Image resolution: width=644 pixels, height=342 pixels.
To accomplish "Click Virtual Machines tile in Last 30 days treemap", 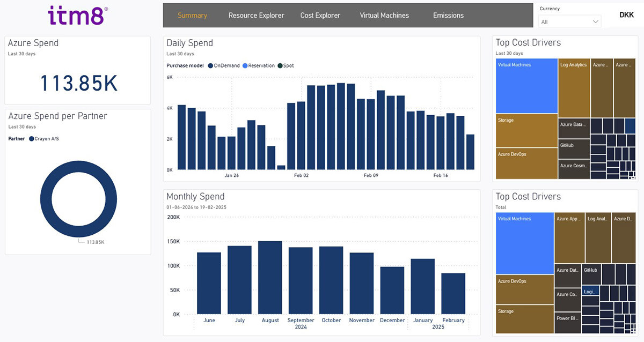I will tap(526, 86).
